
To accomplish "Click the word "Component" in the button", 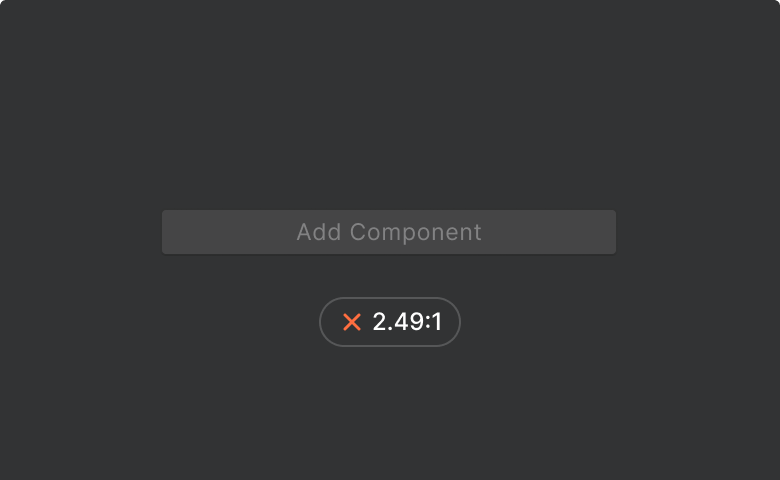I will click(x=415, y=232).
